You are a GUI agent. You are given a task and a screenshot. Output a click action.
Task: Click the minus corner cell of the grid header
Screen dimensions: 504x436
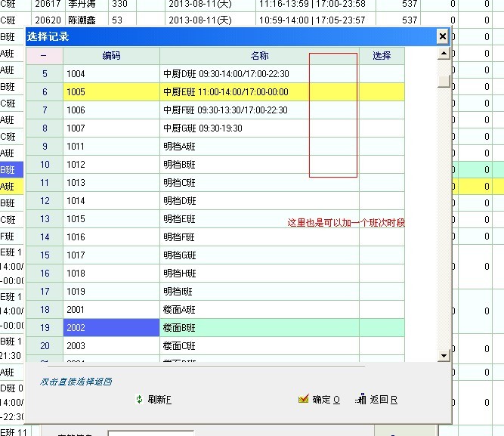(44, 56)
